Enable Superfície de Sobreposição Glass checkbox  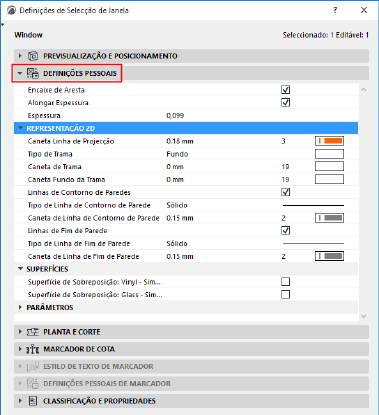click(x=286, y=295)
